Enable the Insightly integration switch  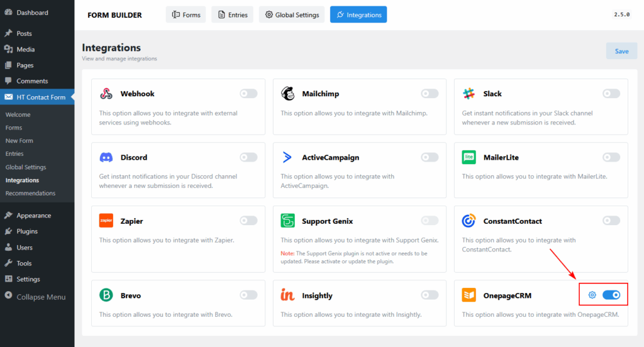click(x=430, y=295)
